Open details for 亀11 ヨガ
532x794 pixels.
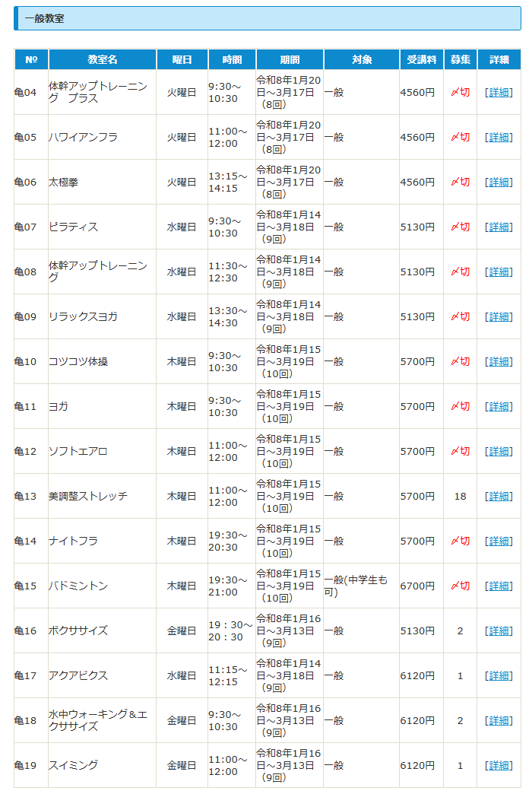tap(499, 407)
